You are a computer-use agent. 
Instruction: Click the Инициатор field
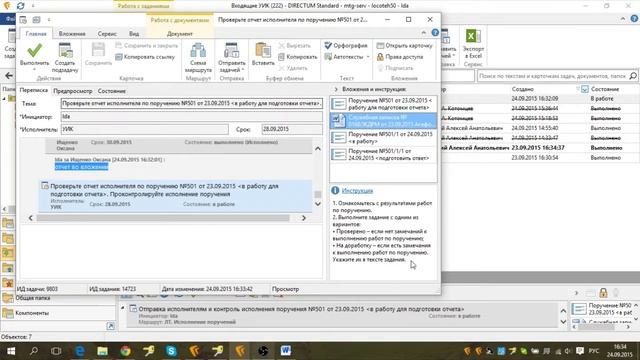click(191, 117)
